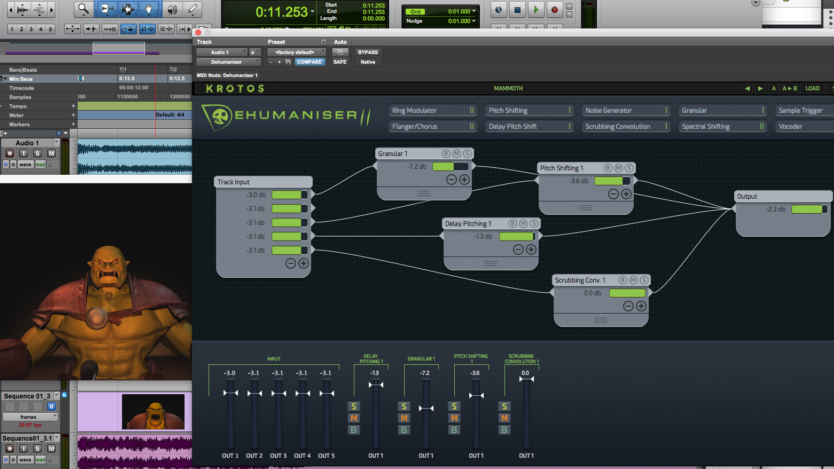This screenshot has width=834, height=469.
Task: Click the Play transport button
Action: (536, 10)
